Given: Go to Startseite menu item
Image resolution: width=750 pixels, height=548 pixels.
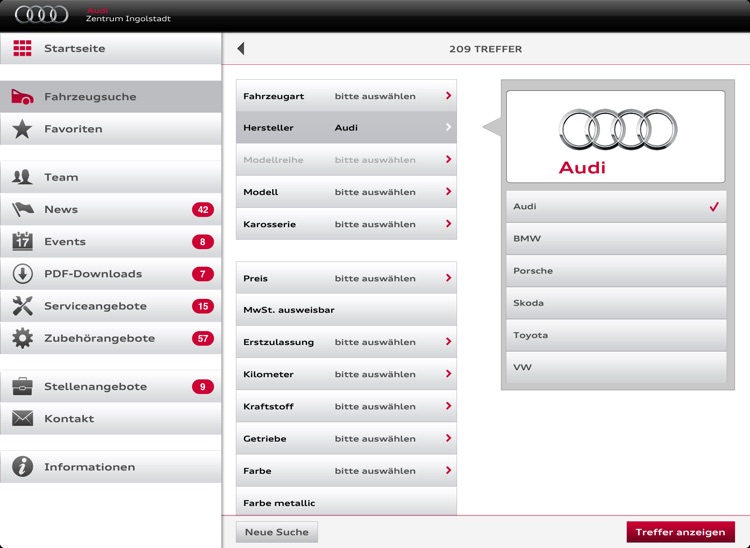Looking at the screenshot, I should [110, 48].
